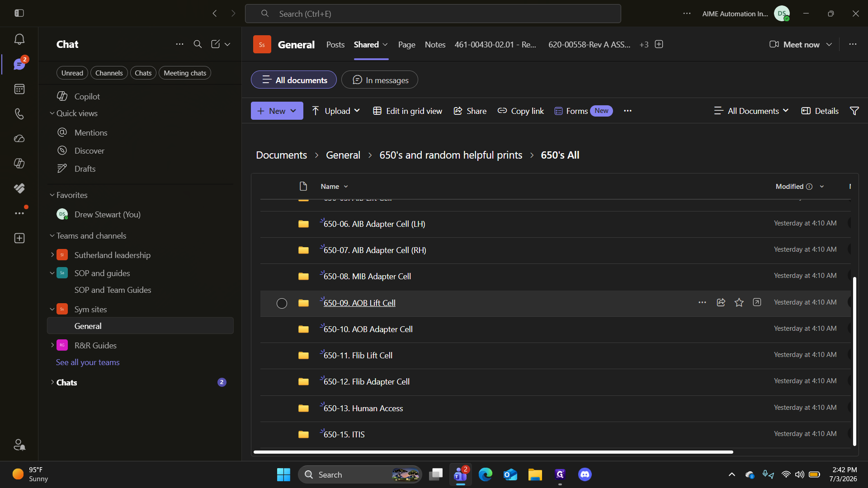Favorite the 650-09 AOB Lift Cell folder
868x488 pixels.
(x=739, y=303)
